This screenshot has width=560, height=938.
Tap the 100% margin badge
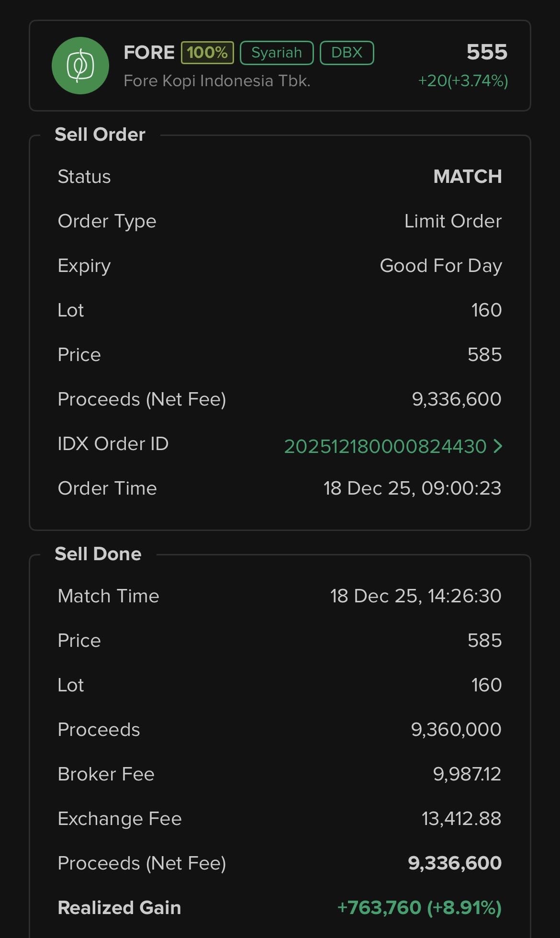[207, 52]
